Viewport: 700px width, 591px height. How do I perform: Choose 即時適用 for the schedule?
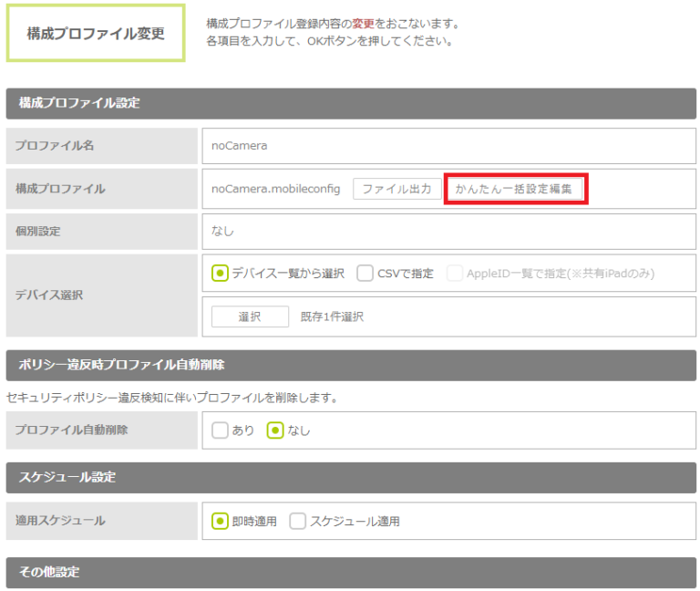[220, 522]
